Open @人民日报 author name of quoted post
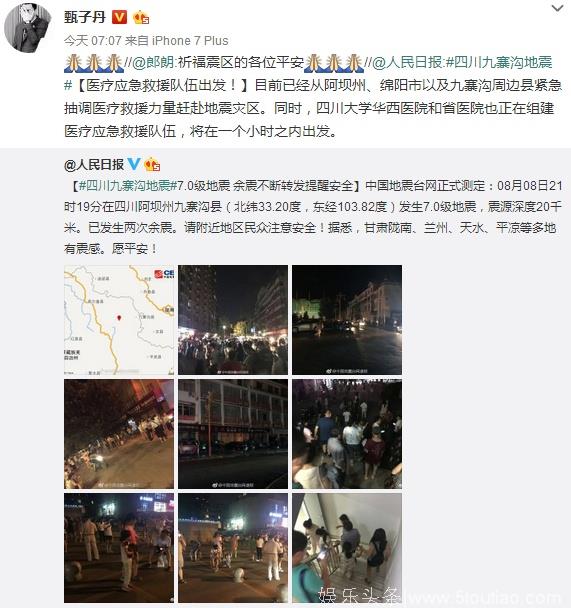The image size is (571, 608). 94,165
